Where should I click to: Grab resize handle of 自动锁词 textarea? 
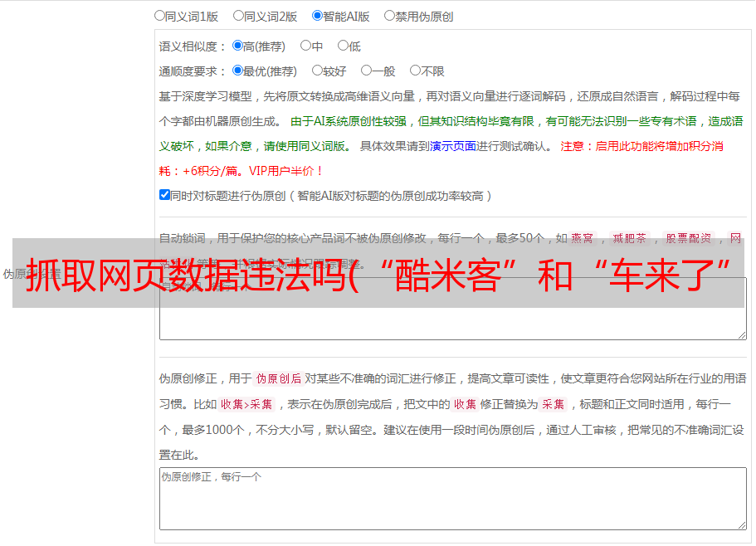coord(742,335)
